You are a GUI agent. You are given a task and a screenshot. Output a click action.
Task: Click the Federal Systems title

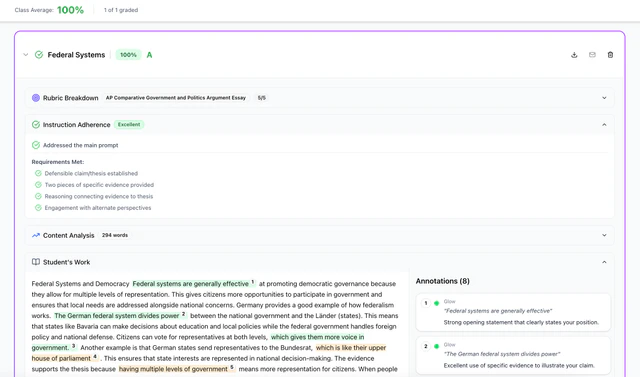(76, 55)
